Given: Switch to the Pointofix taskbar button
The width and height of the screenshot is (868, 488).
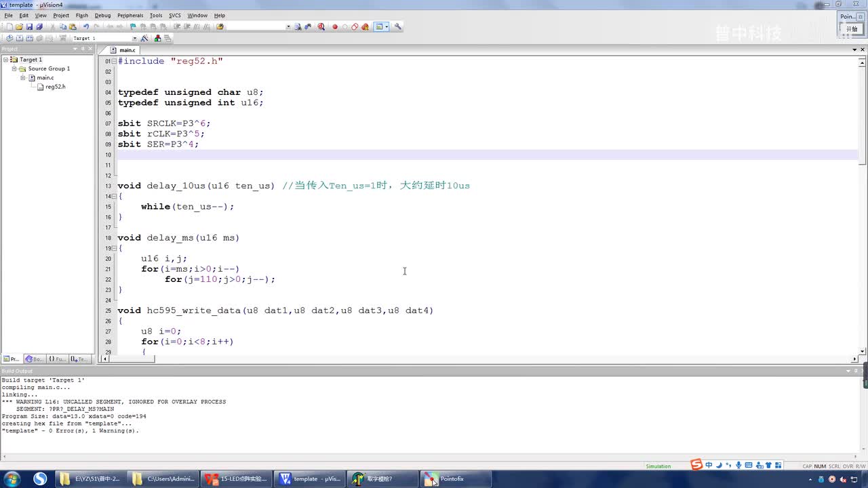Looking at the screenshot, I should [x=457, y=479].
